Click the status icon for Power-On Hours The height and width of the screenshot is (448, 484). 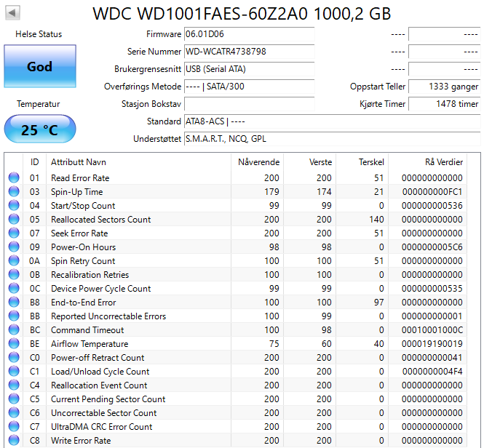(x=14, y=247)
